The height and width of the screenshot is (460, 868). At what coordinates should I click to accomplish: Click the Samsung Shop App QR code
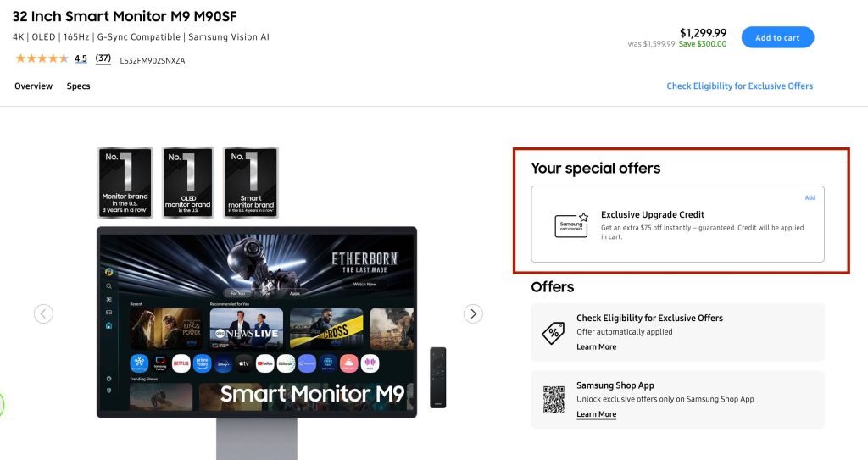[x=554, y=400]
